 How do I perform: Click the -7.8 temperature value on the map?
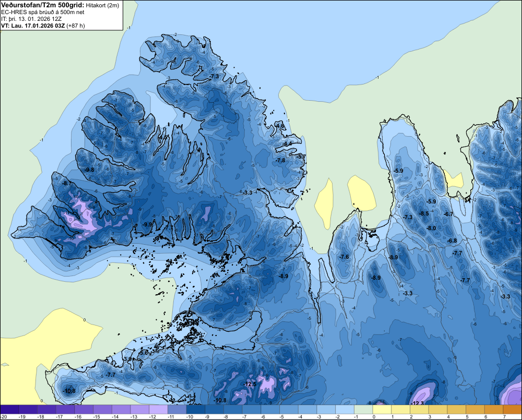tap(281, 160)
